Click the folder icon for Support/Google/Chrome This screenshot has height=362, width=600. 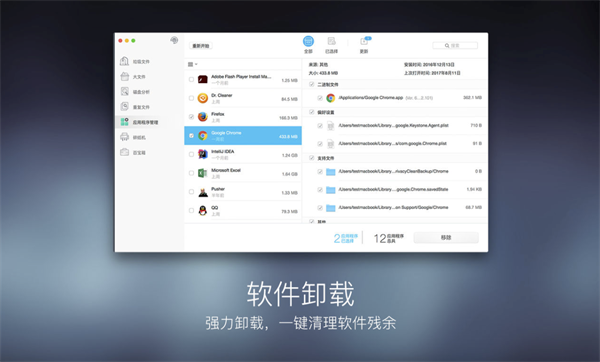point(331,208)
